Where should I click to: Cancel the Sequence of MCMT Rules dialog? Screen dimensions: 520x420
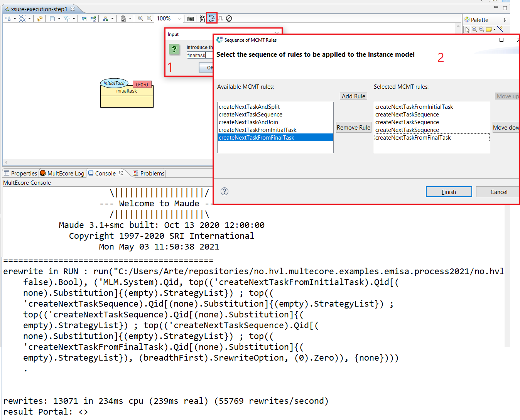498,192
